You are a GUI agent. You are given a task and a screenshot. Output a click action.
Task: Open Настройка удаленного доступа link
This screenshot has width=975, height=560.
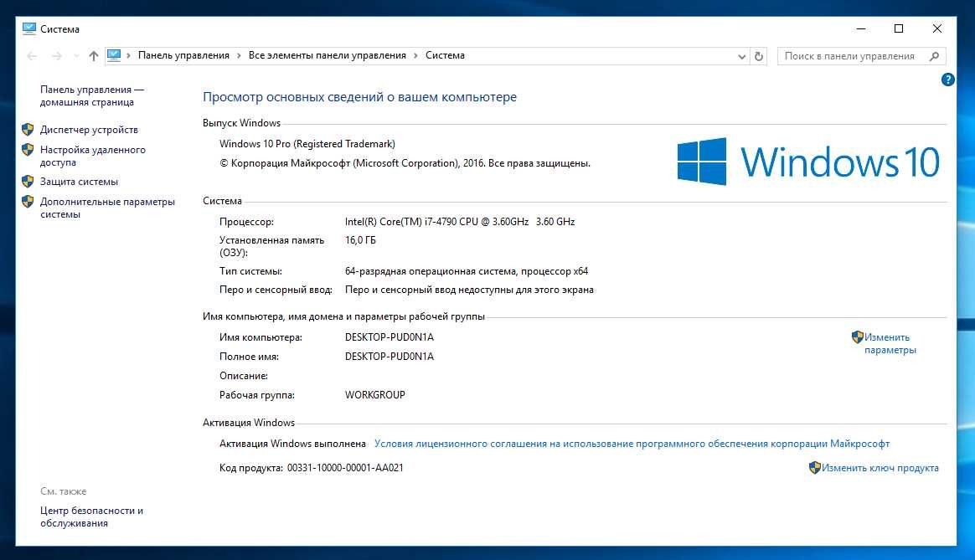tap(93, 156)
